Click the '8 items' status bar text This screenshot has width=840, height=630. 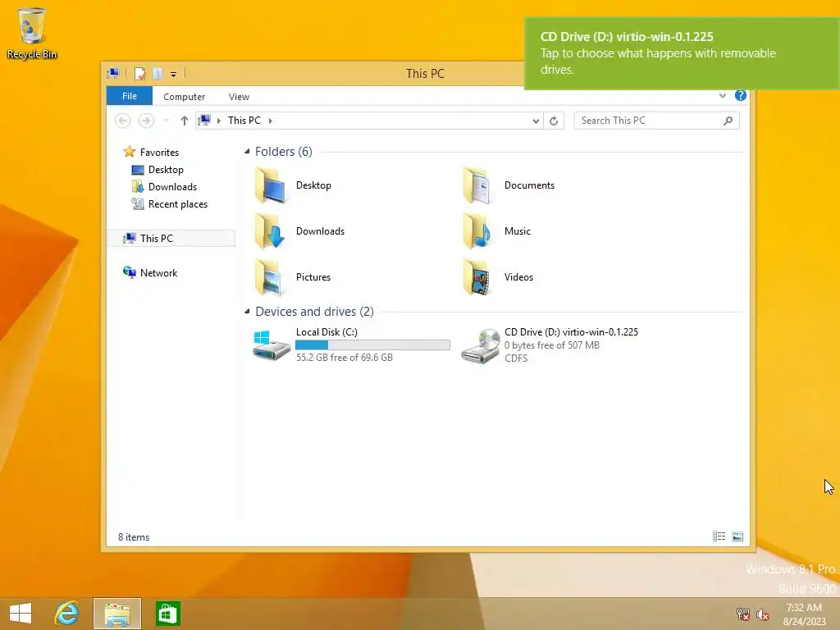pos(134,536)
